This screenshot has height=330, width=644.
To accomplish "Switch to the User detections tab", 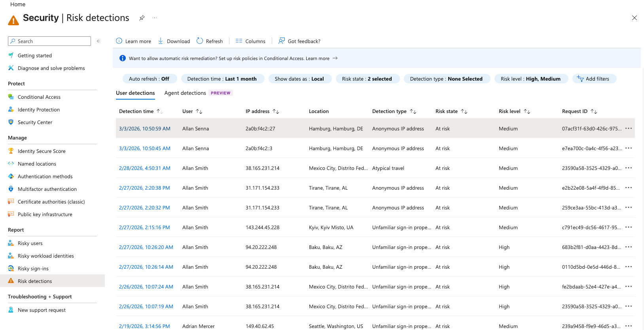I will (x=135, y=93).
